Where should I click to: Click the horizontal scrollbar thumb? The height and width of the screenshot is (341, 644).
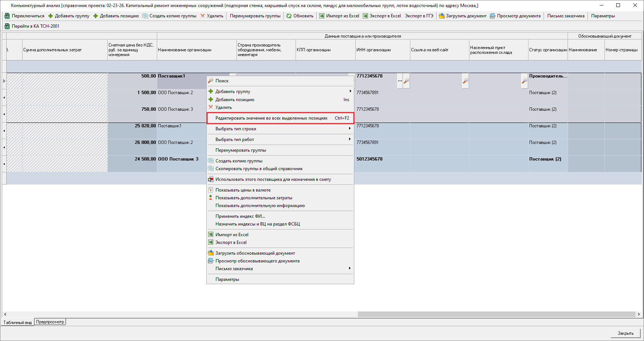496,314
